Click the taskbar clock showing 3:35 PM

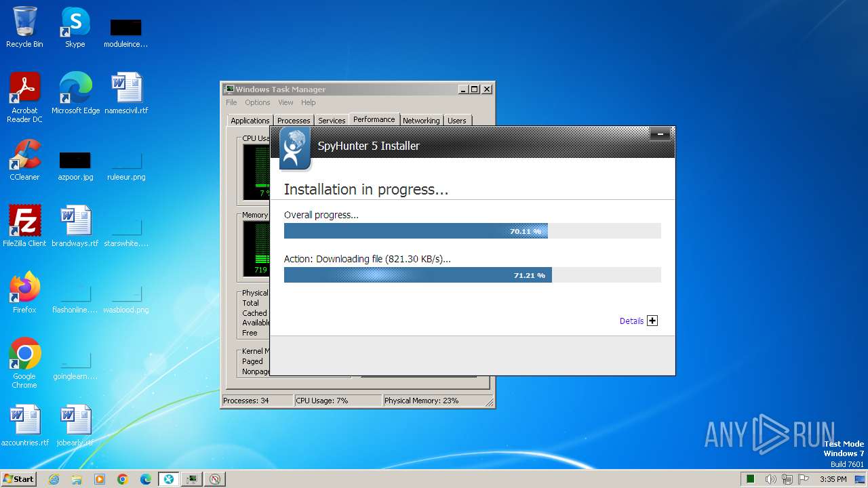pyautogui.click(x=833, y=479)
